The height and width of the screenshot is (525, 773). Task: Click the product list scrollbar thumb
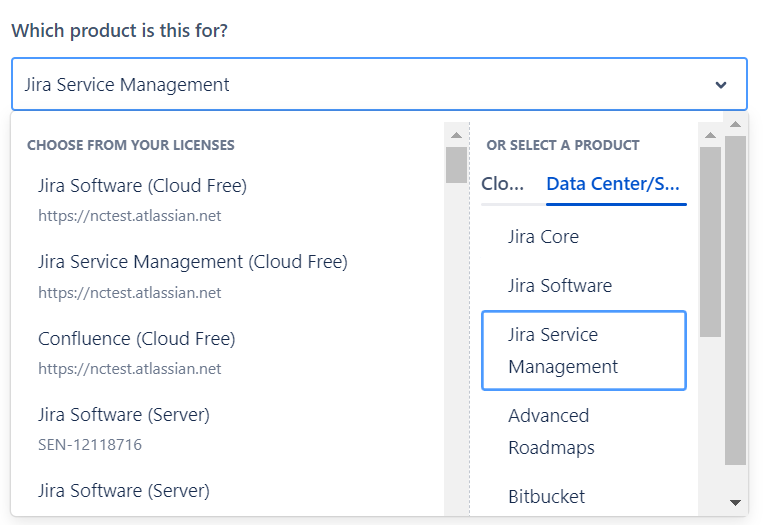710,240
